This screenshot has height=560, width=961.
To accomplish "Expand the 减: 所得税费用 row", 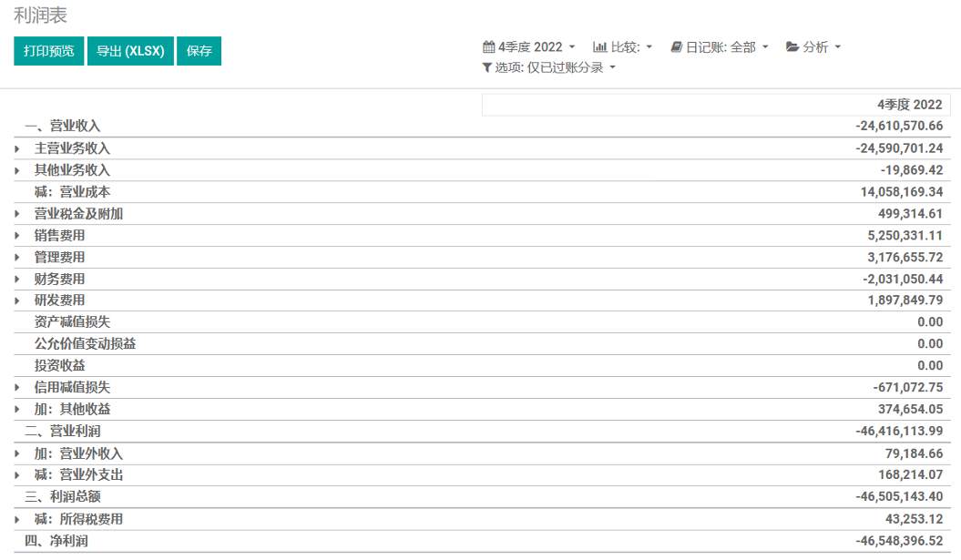I will tap(17, 520).
